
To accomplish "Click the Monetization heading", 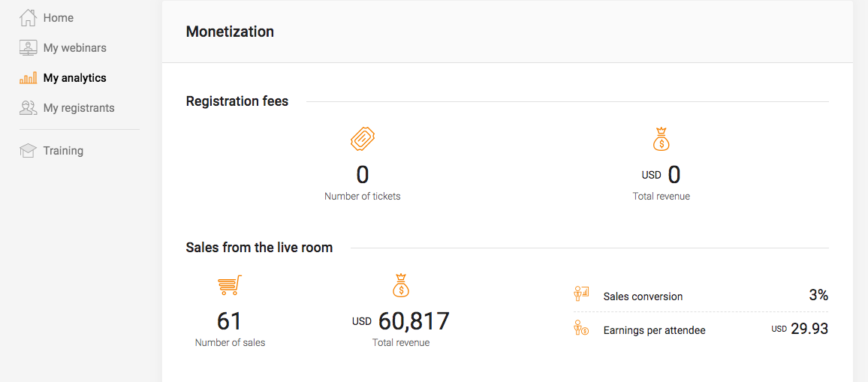I will click(230, 32).
